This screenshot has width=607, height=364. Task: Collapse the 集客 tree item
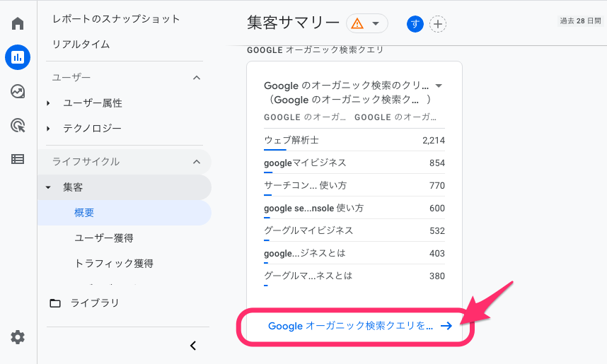(48, 187)
